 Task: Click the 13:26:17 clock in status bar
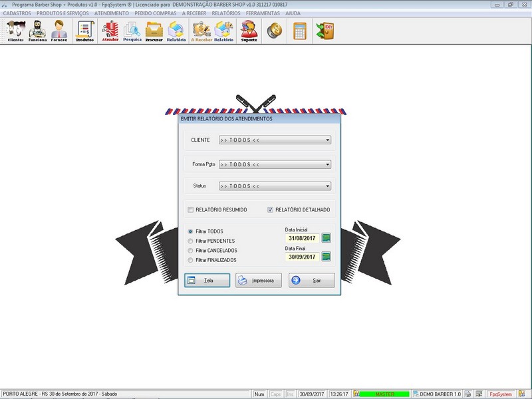[x=339, y=394]
